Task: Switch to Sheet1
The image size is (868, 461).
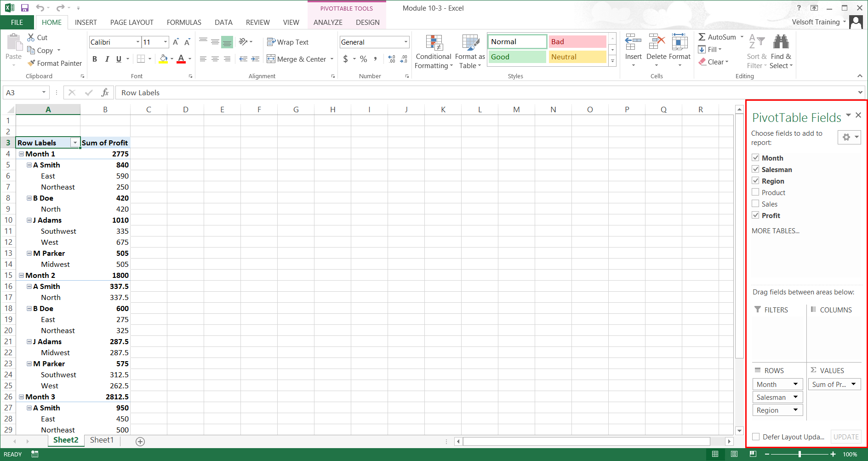Action: click(102, 440)
